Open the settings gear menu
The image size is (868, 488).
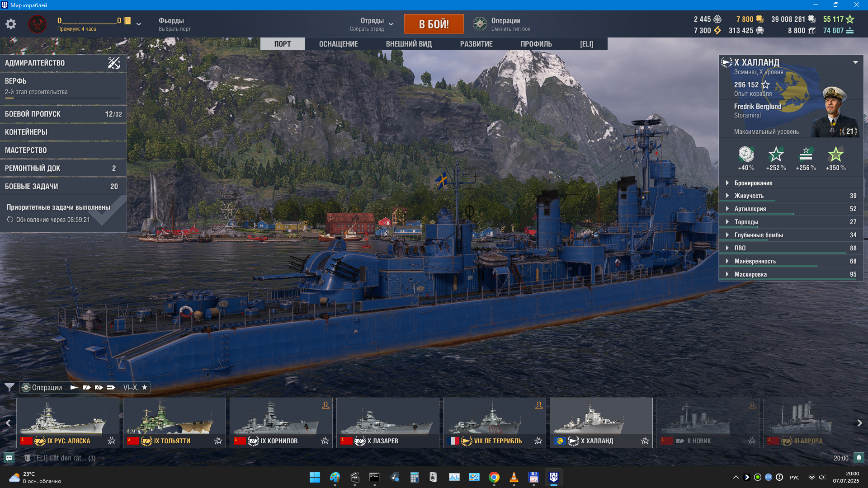[11, 24]
